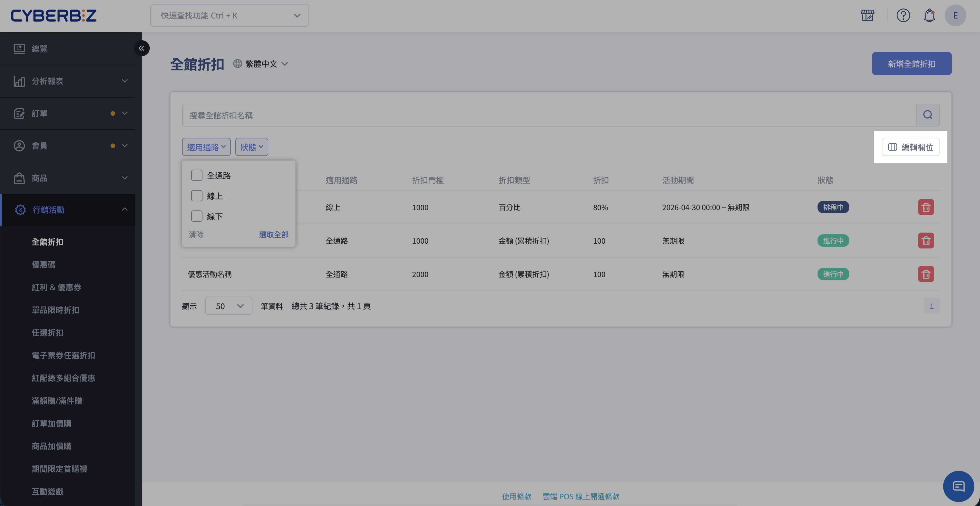Open the notifications bell
This screenshot has height=506, width=980.
coord(930,16)
